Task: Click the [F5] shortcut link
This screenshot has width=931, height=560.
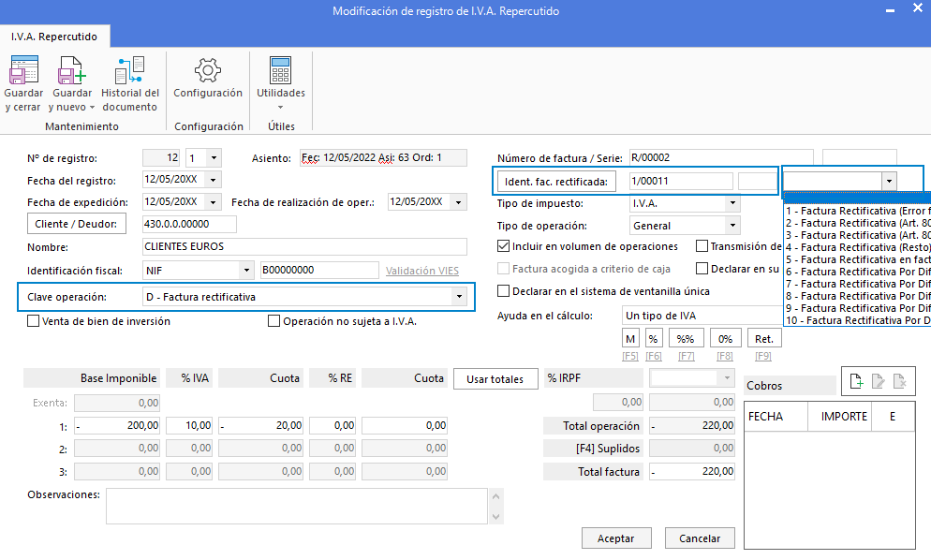Action: pos(630,356)
